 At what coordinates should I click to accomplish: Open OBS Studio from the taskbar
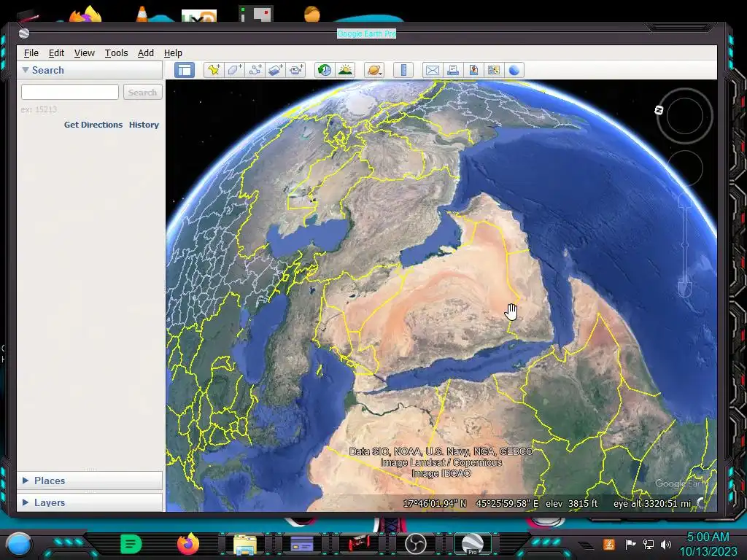pyautogui.click(x=415, y=544)
